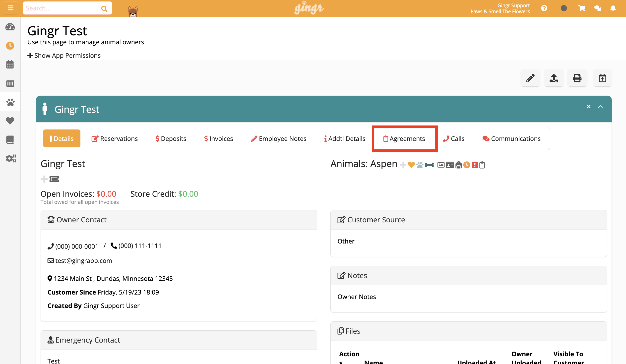Close the Gingr Test owner panel
The height and width of the screenshot is (364, 626).
click(589, 107)
